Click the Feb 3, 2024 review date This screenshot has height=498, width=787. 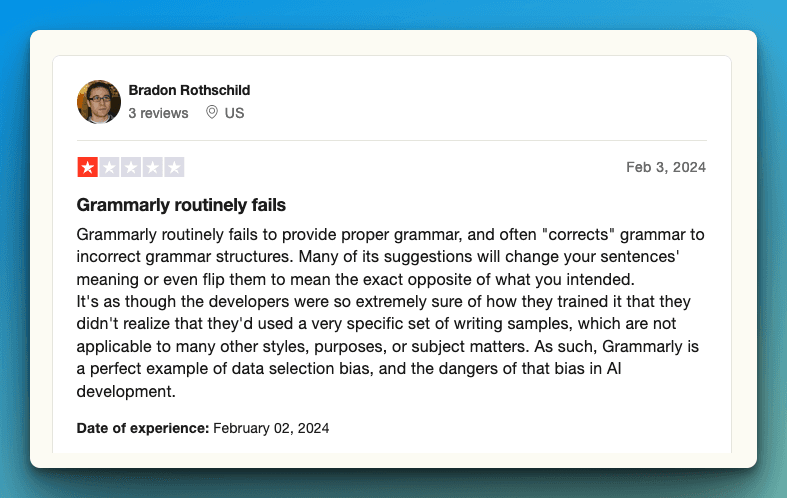[666, 167]
